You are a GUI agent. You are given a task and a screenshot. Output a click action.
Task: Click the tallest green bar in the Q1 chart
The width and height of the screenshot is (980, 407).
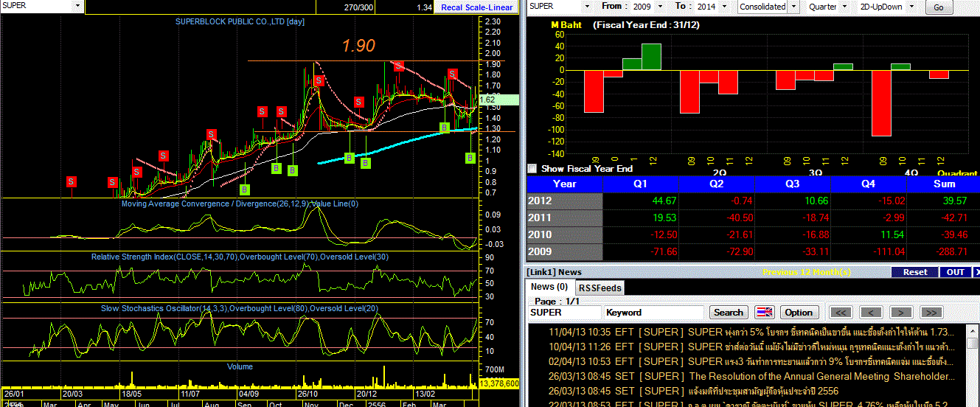pyautogui.click(x=651, y=57)
